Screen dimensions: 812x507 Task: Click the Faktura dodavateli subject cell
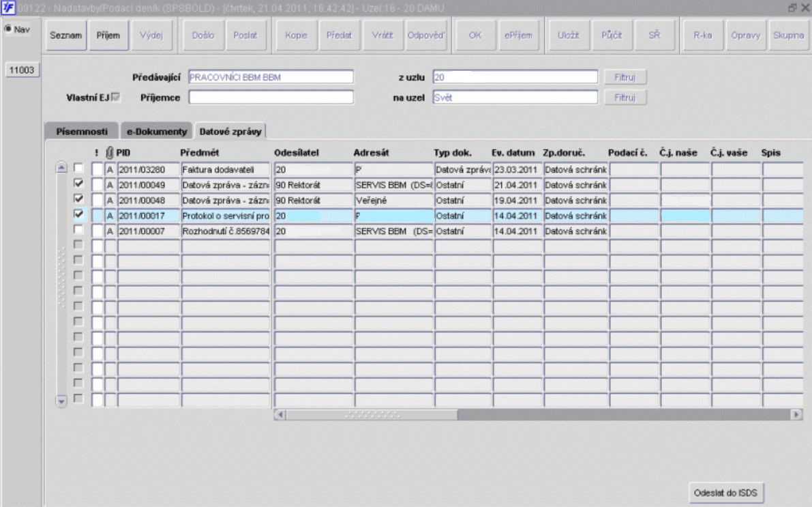(225, 169)
